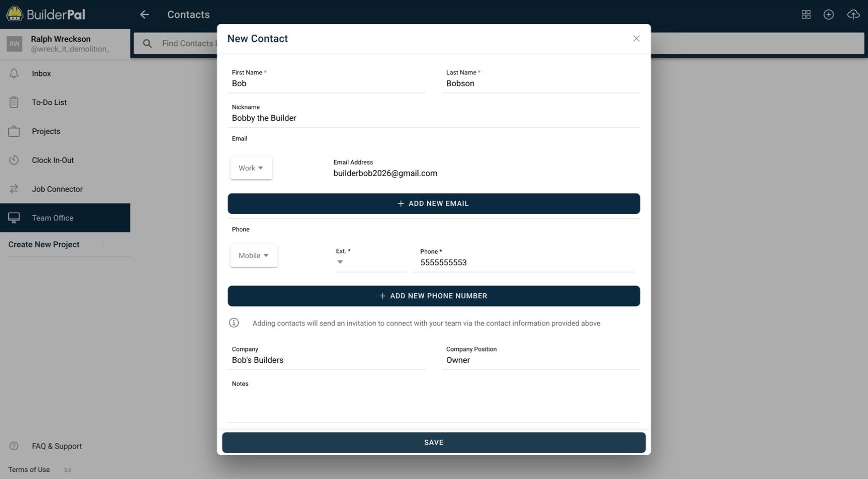Click the FAQ & Support question icon
Screen dimensions: 868x479
14,446
